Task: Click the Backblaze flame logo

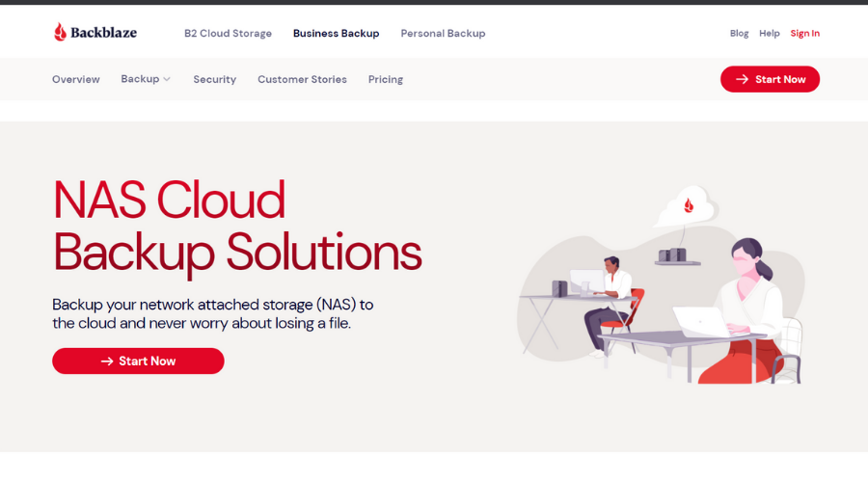Action: (60, 32)
